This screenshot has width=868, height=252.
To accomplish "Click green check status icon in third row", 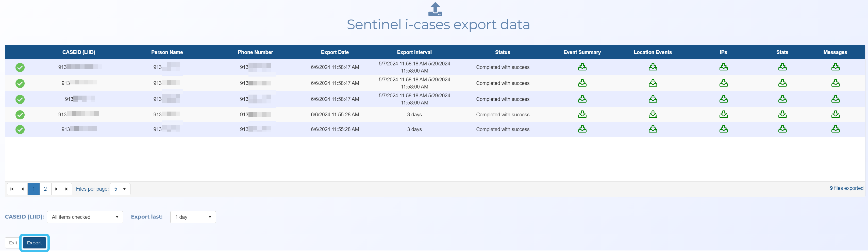I will (20, 99).
